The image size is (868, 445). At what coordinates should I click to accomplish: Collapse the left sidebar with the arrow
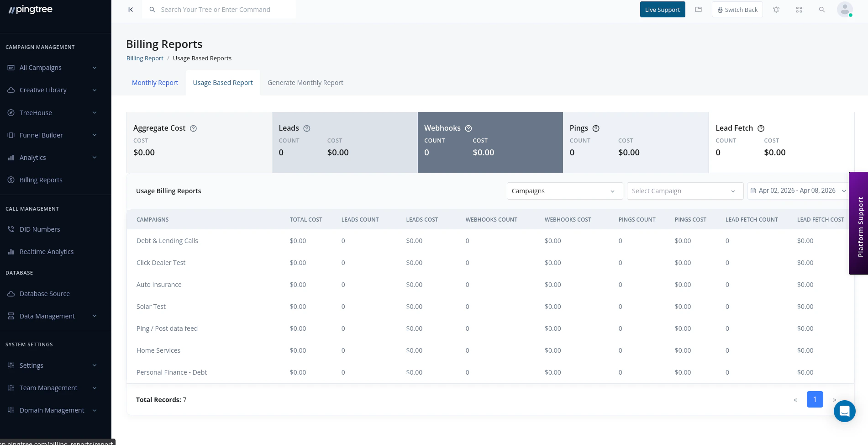click(x=131, y=9)
